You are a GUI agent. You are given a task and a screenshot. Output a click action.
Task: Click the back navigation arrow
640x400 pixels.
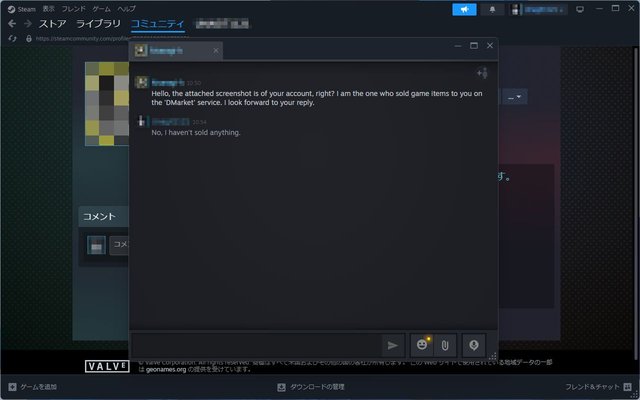[x=12, y=24]
